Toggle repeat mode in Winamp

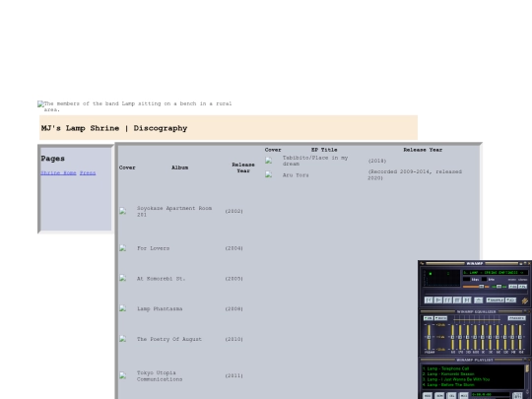pos(511,299)
